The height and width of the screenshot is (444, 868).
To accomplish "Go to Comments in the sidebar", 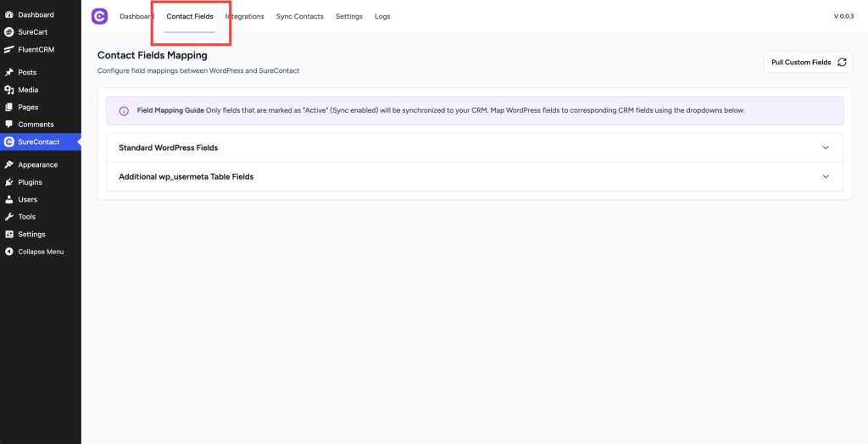I will pos(41,125).
